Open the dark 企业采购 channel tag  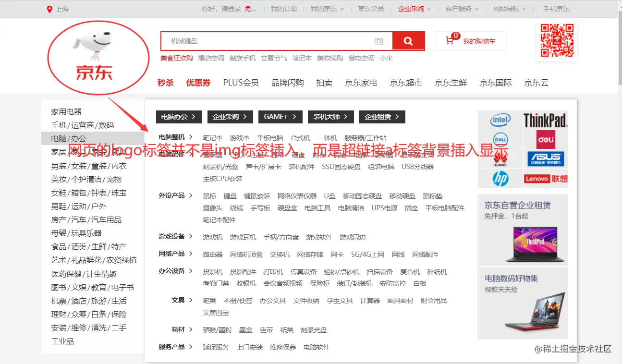(x=230, y=117)
